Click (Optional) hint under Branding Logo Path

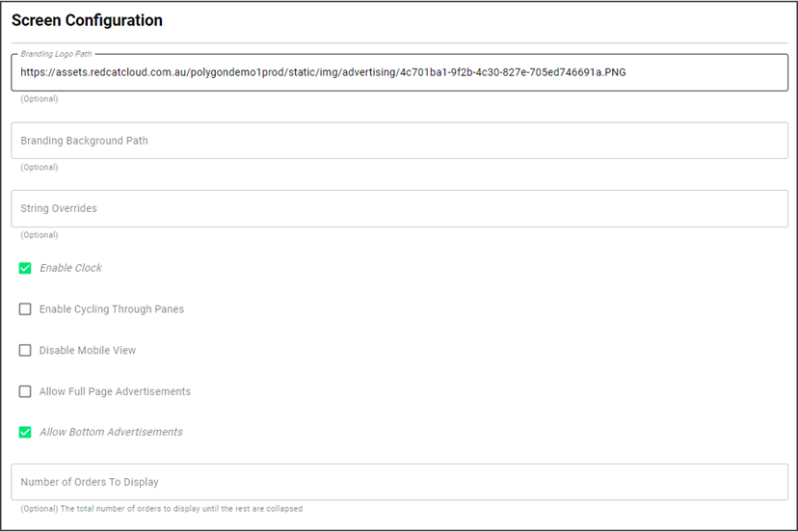[40, 98]
